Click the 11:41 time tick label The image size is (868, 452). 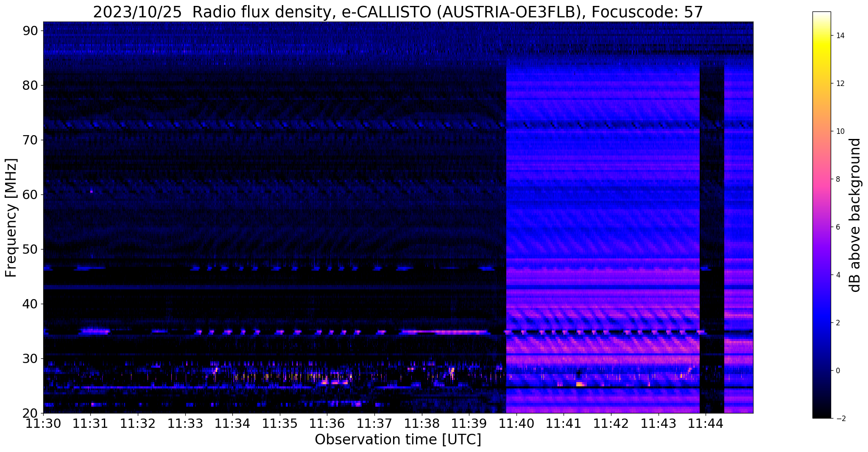click(x=564, y=423)
